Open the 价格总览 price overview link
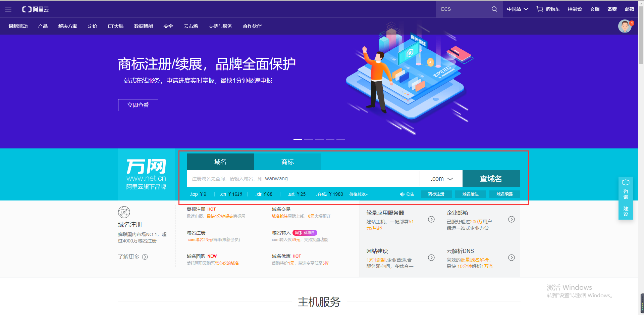 358,194
